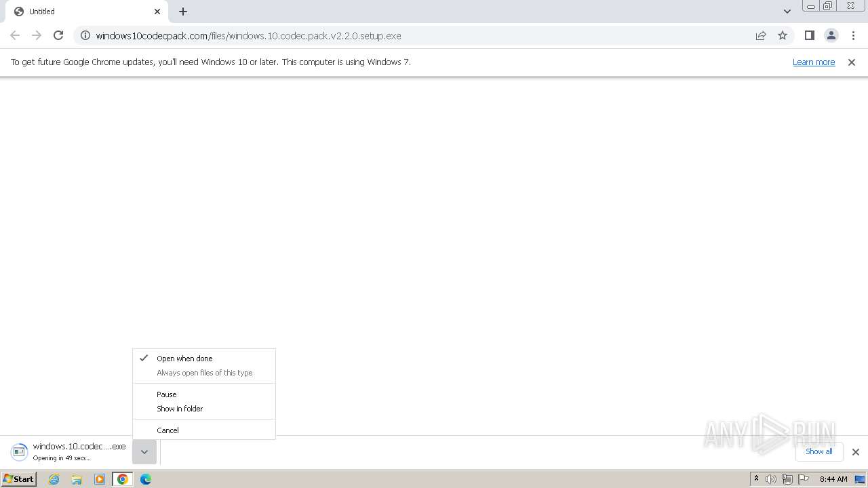Click the address bar URL
Image resolution: width=868 pixels, height=488 pixels.
[x=248, y=35]
